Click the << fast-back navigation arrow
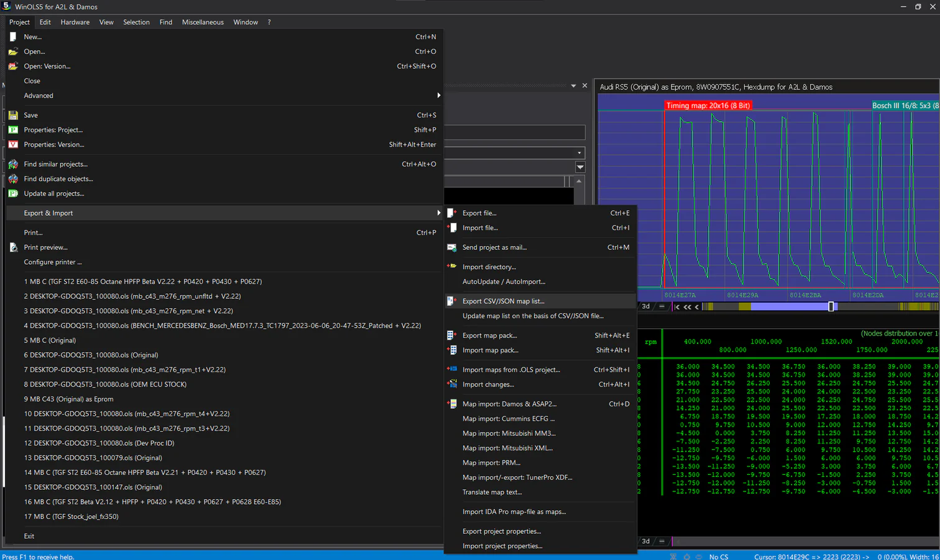The image size is (940, 560). (688, 306)
